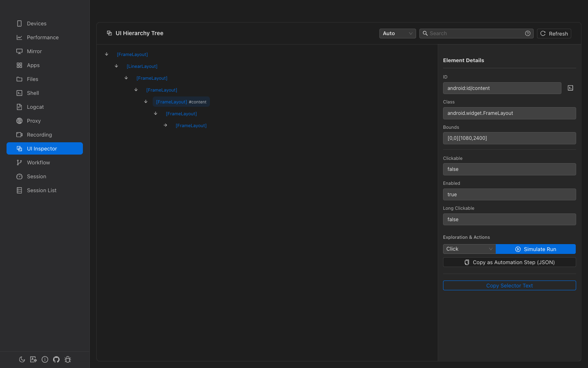Open the Click action dropdown

(469, 249)
